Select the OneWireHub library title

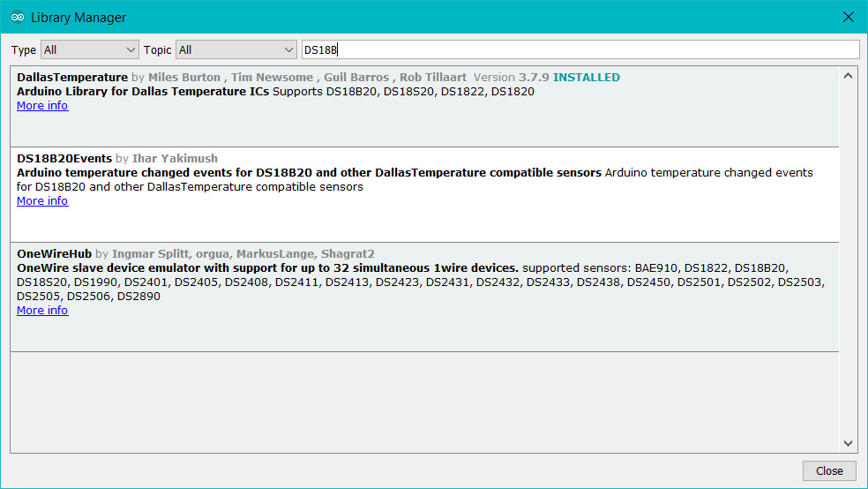coord(55,253)
